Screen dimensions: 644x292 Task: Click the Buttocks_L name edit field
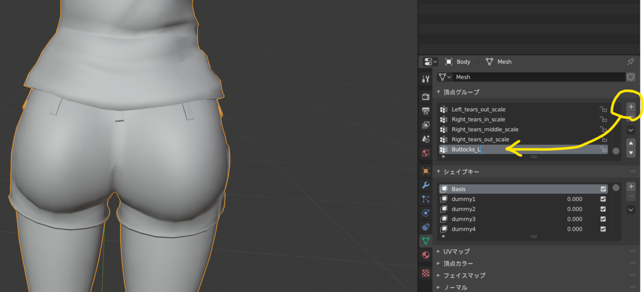tap(524, 149)
